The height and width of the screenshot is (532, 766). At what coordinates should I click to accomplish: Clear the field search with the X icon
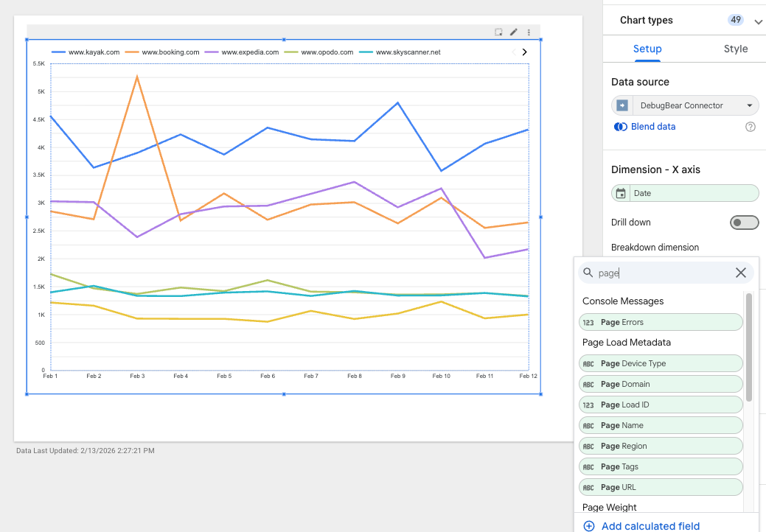[x=741, y=273]
